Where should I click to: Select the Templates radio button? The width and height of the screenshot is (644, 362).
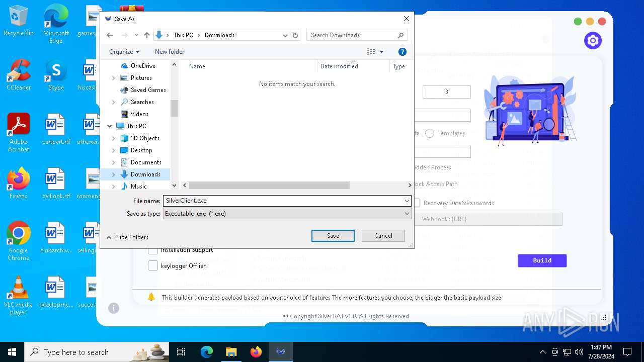(x=430, y=133)
